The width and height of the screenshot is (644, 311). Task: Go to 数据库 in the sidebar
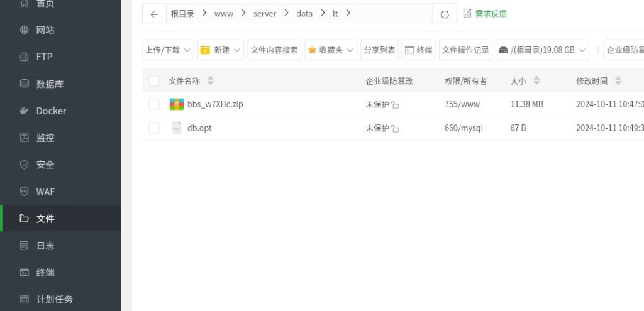tap(50, 84)
